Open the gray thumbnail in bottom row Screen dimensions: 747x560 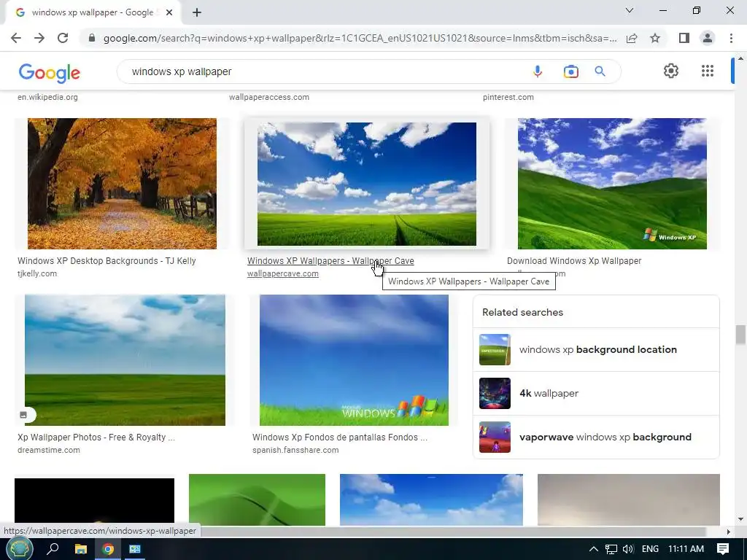[628, 499]
